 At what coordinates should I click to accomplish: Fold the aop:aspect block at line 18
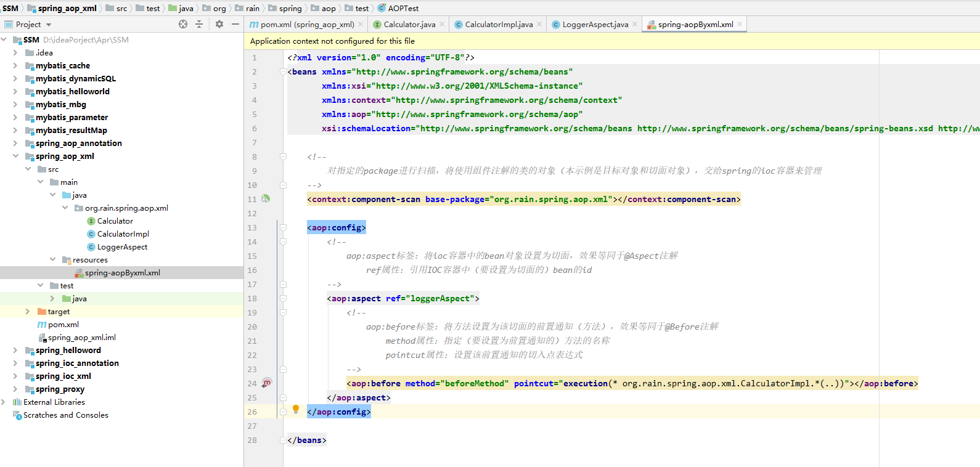(x=284, y=298)
